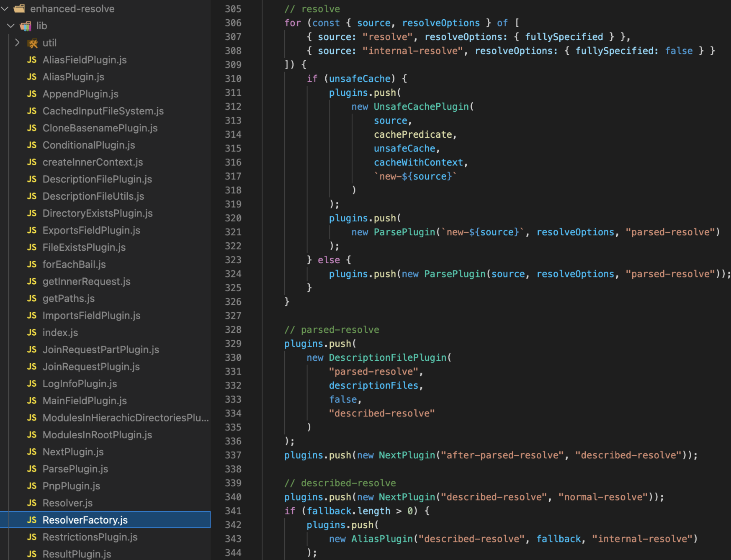Click "after-parsed-resolve" string on line 337
Image resolution: width=731 pixels, height=560 pixels.
tap(502, 455)
